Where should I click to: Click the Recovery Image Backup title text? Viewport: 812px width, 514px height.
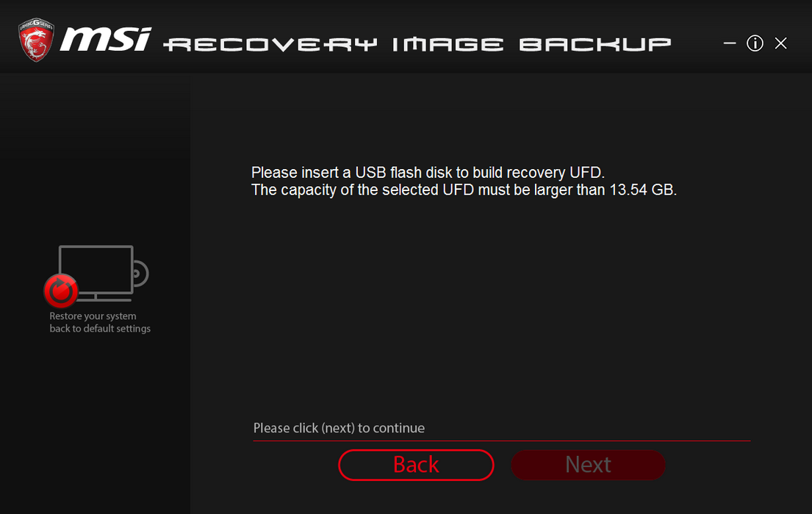point(417,45)
